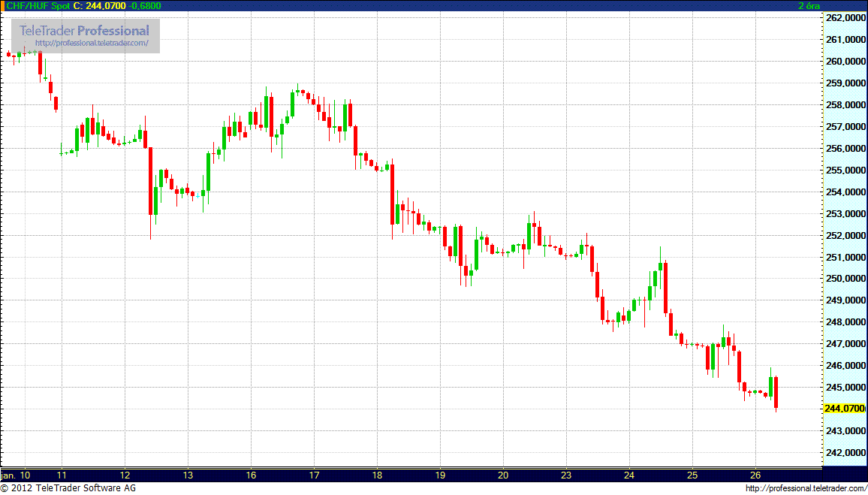Select the 255,0000 price axis label

pos(845,170)
